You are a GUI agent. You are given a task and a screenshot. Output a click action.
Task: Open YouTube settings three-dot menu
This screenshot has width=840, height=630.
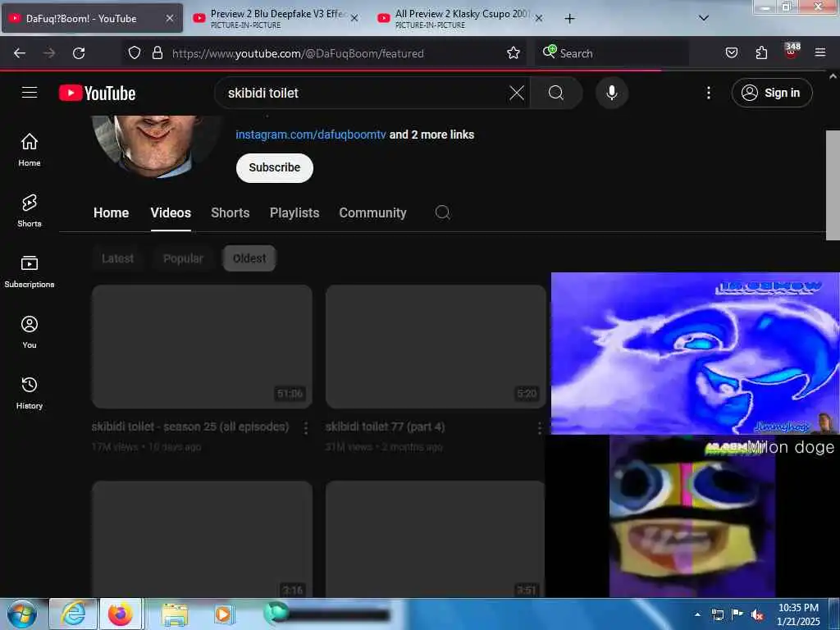708,93
